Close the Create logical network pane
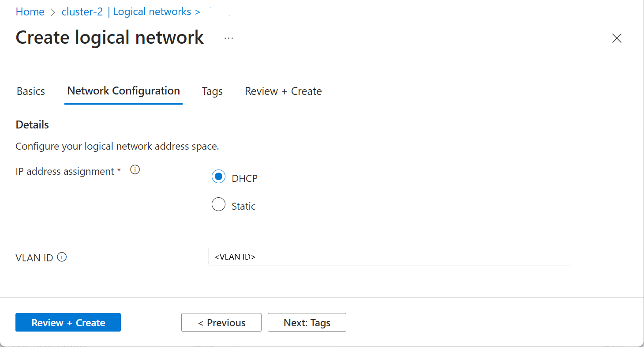The image size is (644, 347). pyautogui.click(x=617, y=38)
